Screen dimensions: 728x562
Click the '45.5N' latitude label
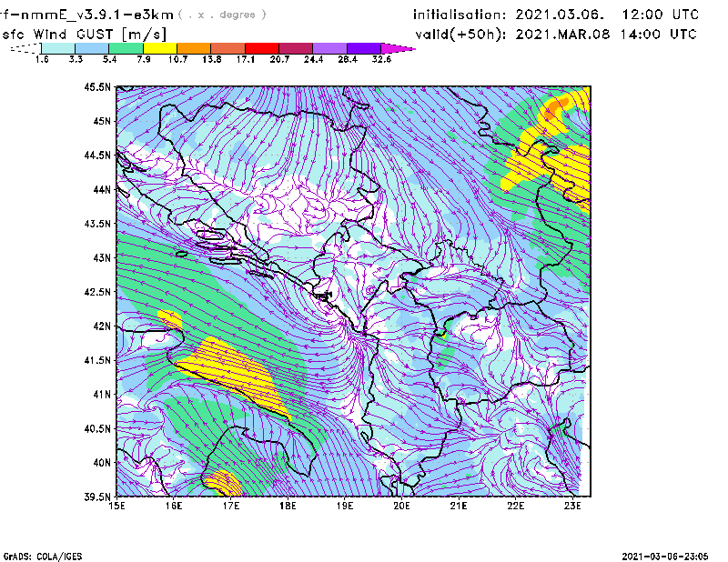97,86
